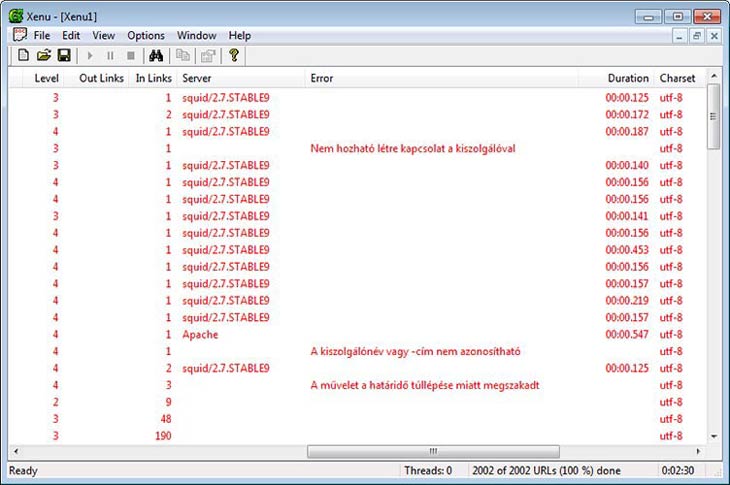Sort by the Duration column header
This screenshot has width=730, height=485.
pyautogui.click(x=628, y=78)
